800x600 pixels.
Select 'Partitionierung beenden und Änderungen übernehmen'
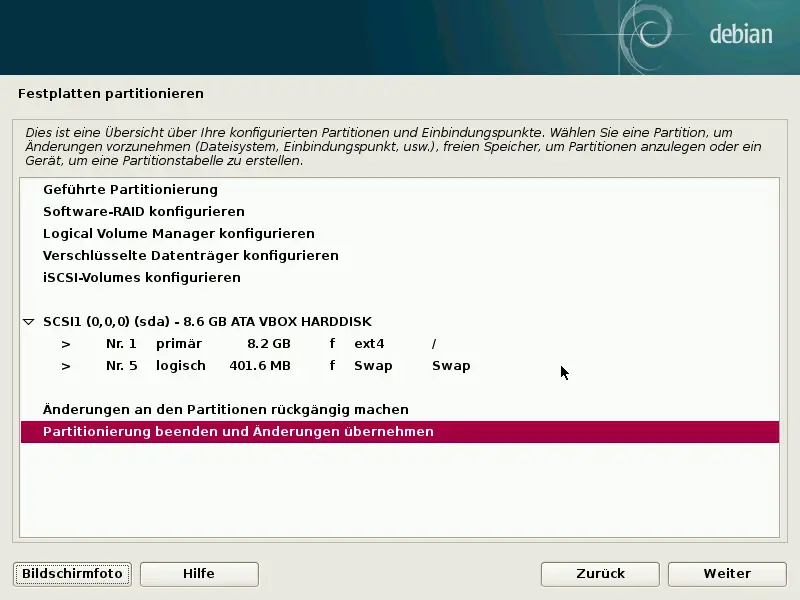[x=242, y=431]
